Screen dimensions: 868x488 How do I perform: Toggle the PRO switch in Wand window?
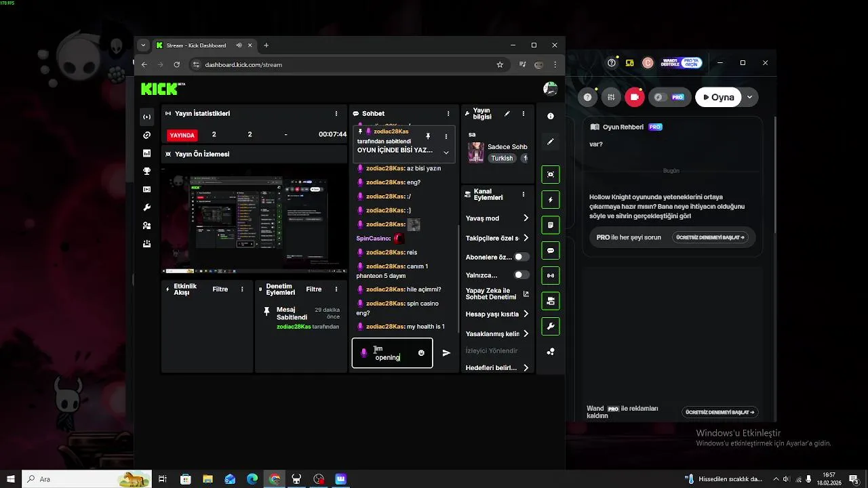(x=669, y=97)
